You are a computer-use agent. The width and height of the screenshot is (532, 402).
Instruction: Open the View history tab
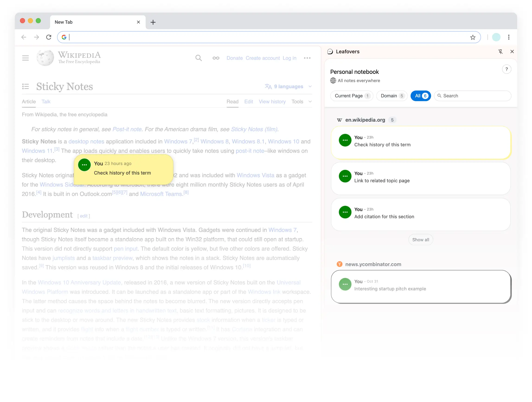click(272, 101)
